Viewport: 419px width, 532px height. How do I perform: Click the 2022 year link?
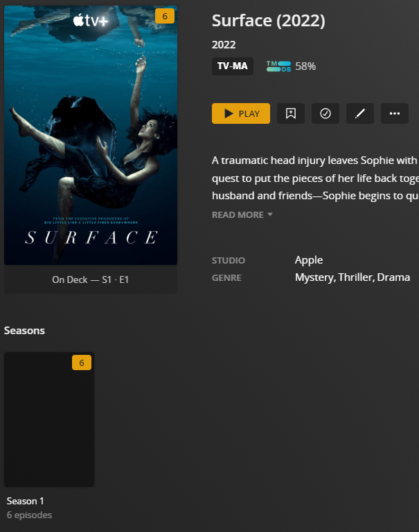point(224,45)
